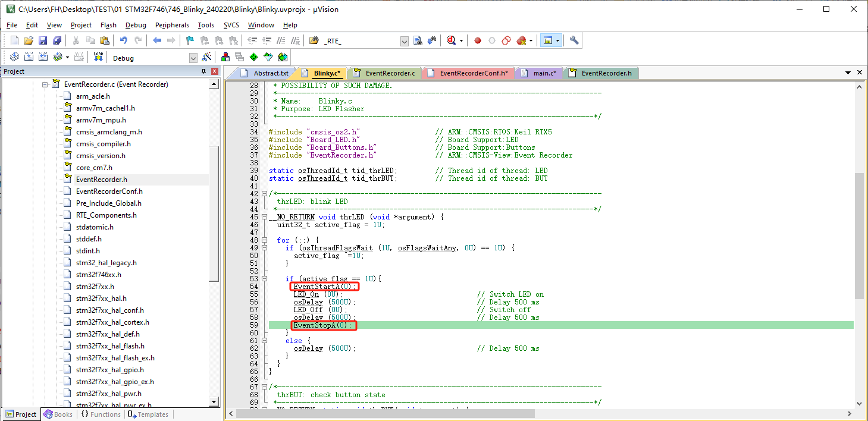Open Options for Target magic wand
Viewport: 868px width, 421px height.
(x=206, y=57)
